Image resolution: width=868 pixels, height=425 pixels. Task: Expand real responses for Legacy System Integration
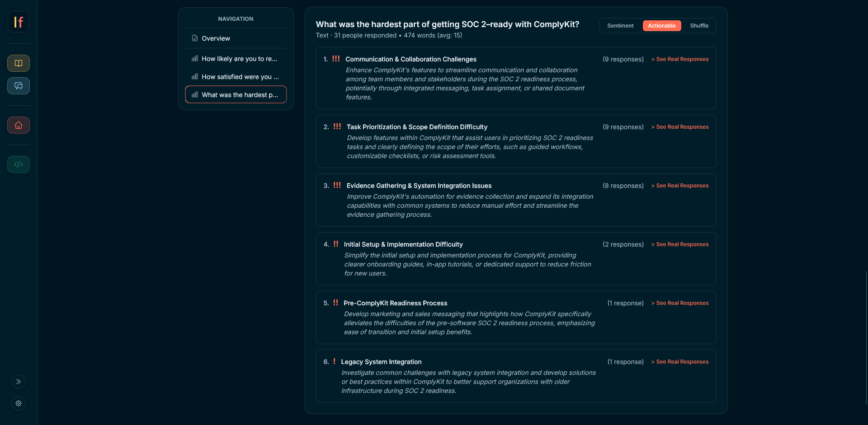coord(680,362)
